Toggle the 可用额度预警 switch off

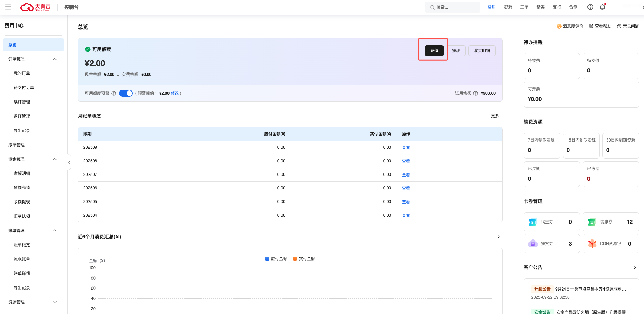126,93
